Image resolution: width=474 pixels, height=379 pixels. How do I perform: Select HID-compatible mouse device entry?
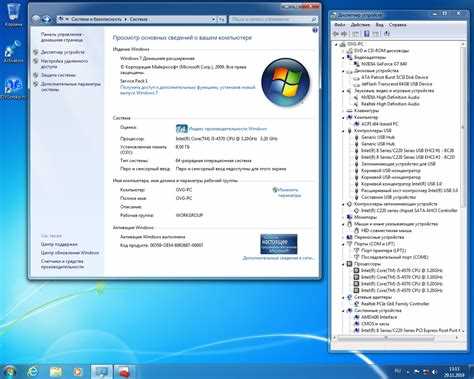point(386,230)
